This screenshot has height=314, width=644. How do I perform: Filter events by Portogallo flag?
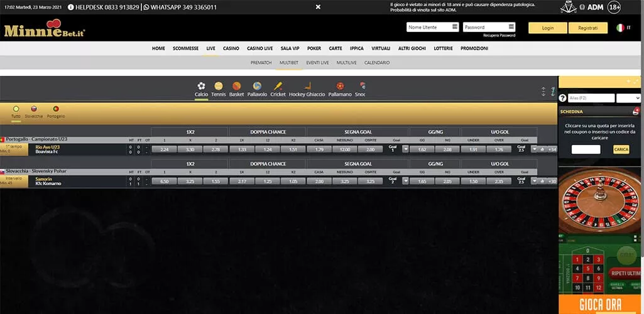[x=56, y=109]
